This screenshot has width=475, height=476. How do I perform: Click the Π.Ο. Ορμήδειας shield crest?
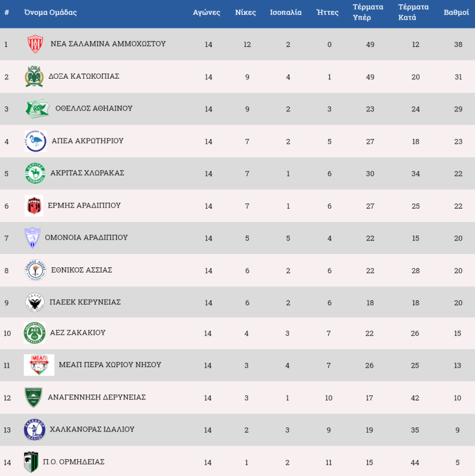click(31, 462)
